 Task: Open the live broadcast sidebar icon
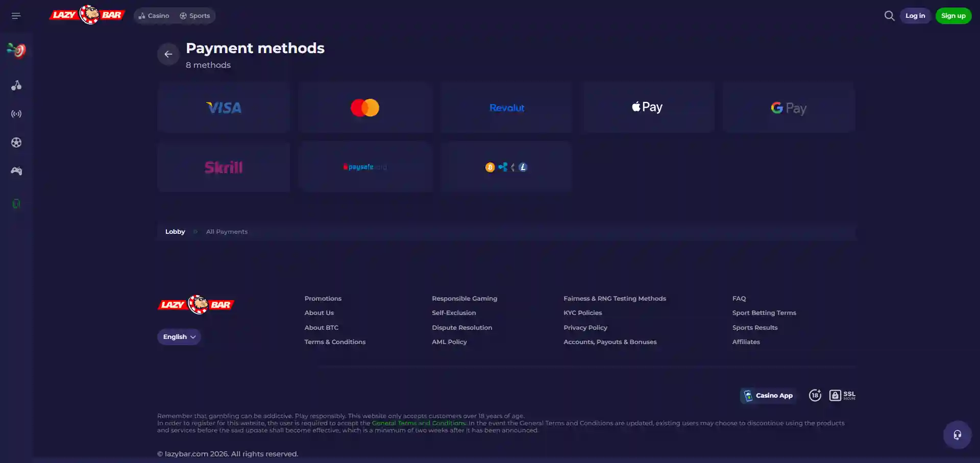[16, 114]
